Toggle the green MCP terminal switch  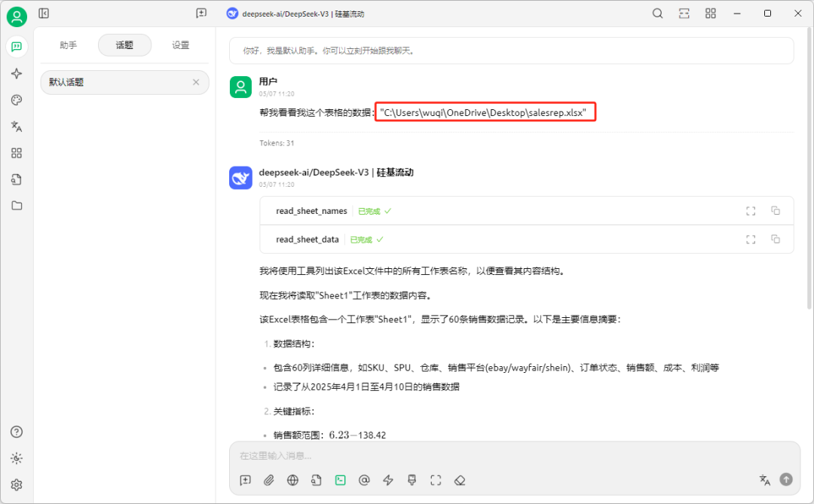340,480
